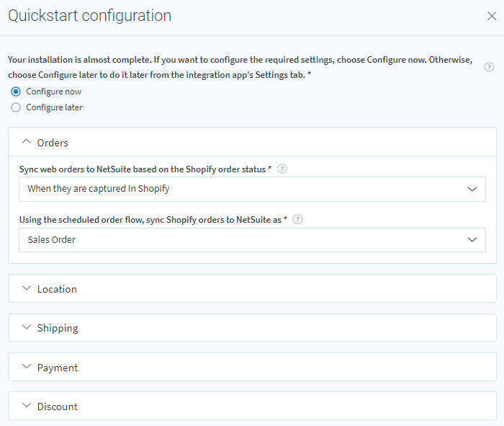The image size is (504, 426).
Task: Select the Configure now radio button
Action: pyautogui.click(x=16, y=92)
